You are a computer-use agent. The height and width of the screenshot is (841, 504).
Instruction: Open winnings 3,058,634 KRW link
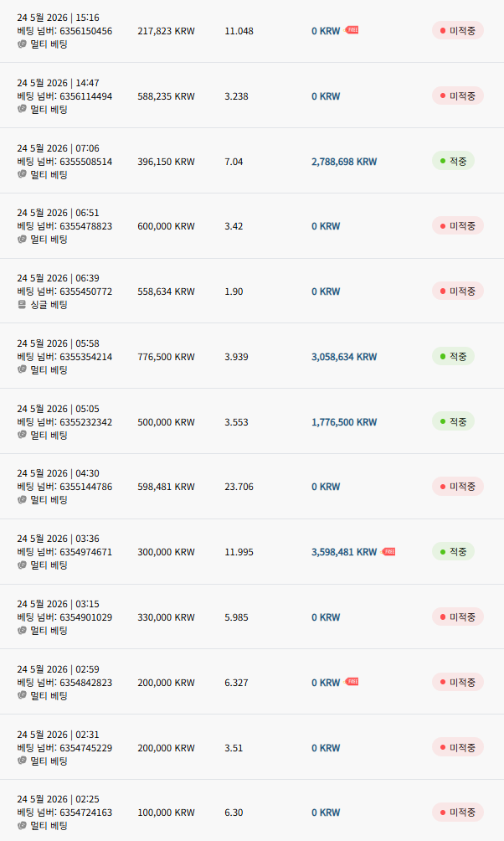point(344,357)
